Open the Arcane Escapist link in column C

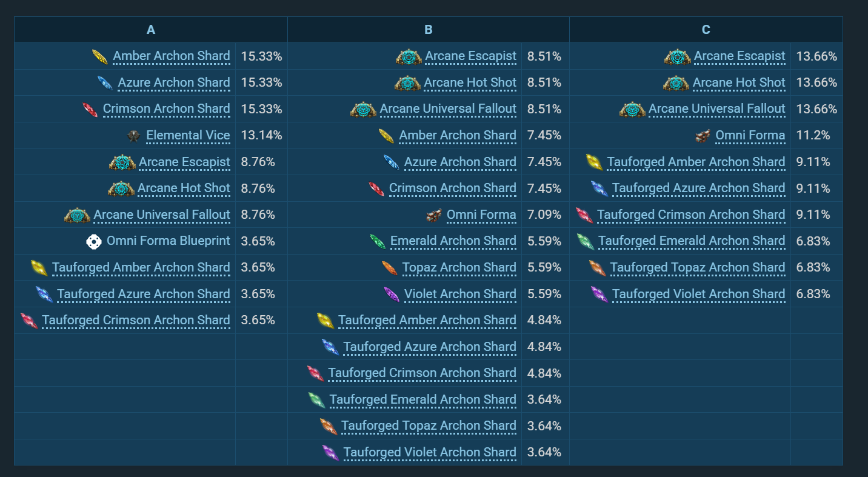point(739,56)
